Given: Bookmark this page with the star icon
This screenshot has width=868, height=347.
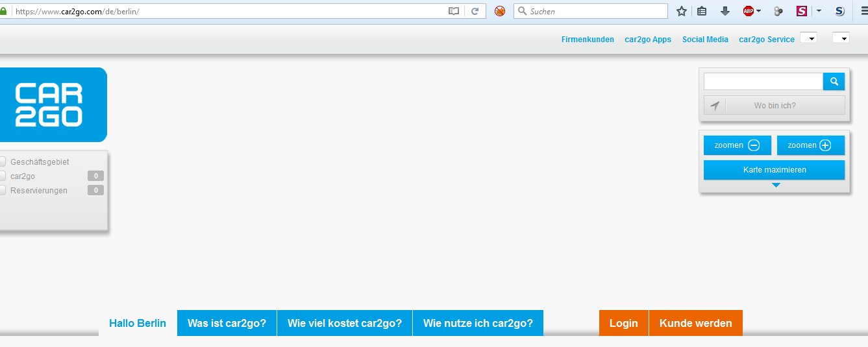Looking at the screenshot, I should (681, 11).
